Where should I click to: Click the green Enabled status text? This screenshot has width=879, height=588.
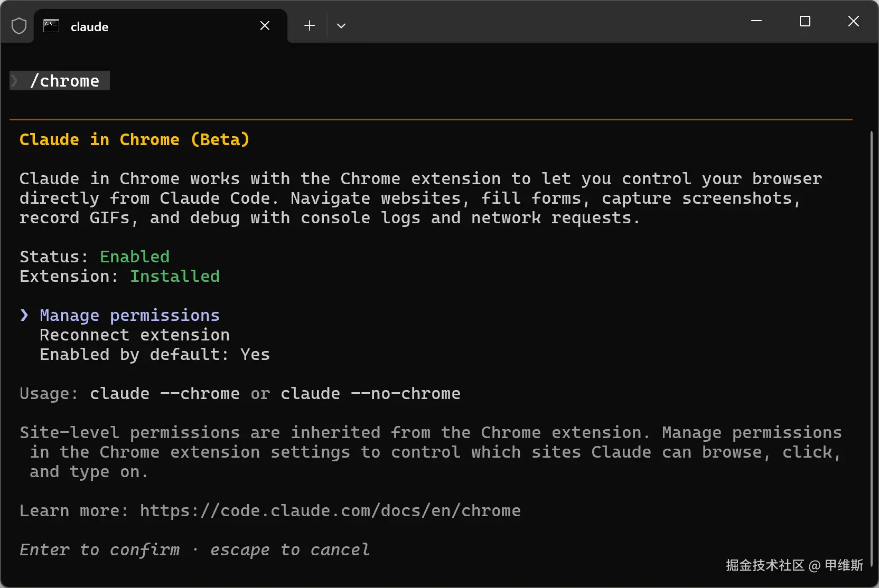pos(135,257)
